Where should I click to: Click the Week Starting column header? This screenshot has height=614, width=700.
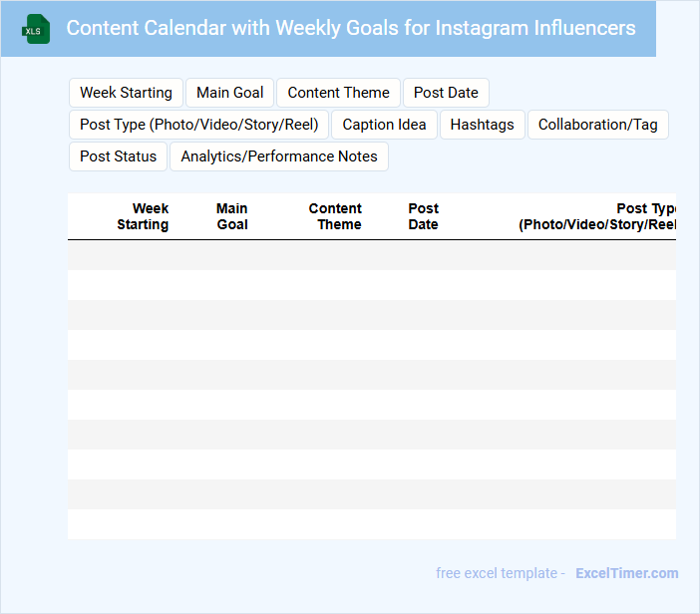tap(144, 216)
